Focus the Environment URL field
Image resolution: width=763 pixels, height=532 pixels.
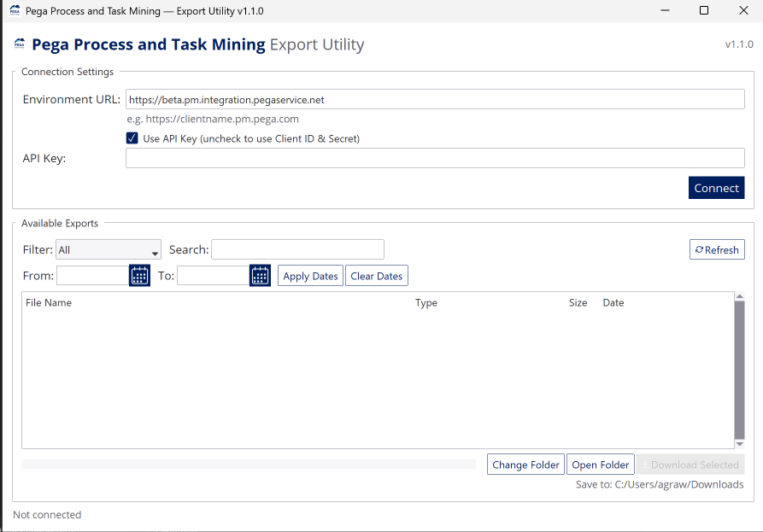tap(435, 99)
